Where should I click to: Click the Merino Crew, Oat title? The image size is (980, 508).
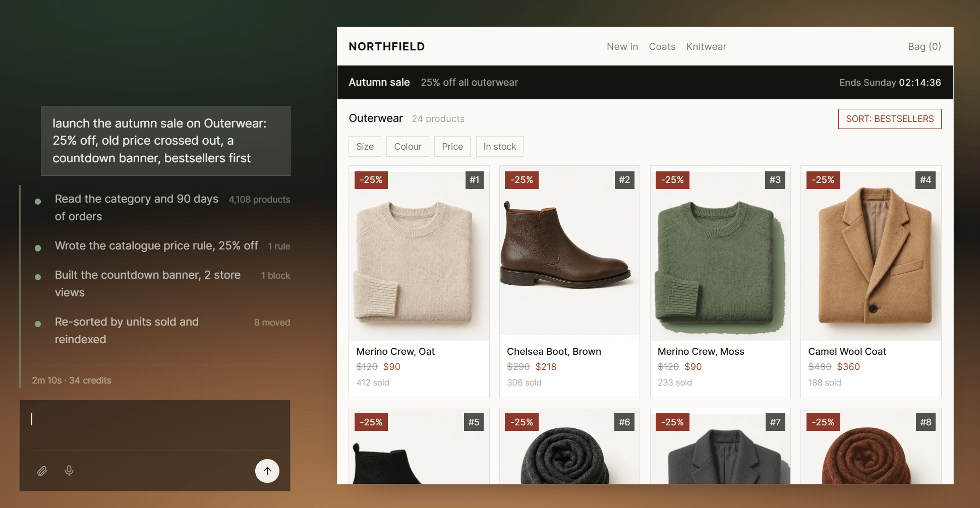click(395, 351)
